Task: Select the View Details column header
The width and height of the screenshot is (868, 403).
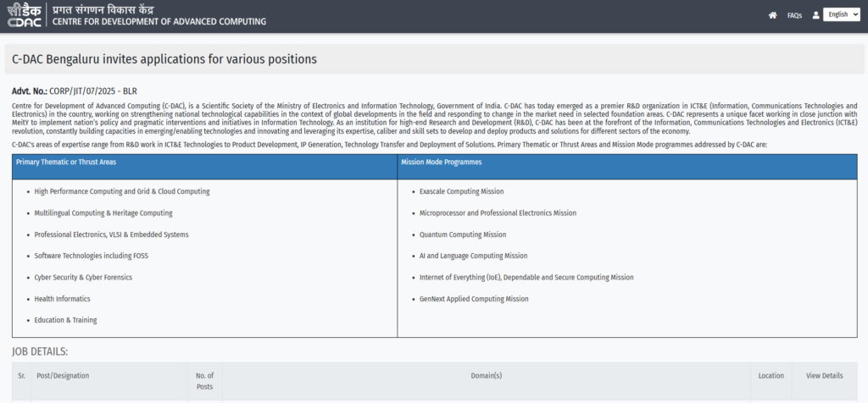Action: tap(824, 376)
